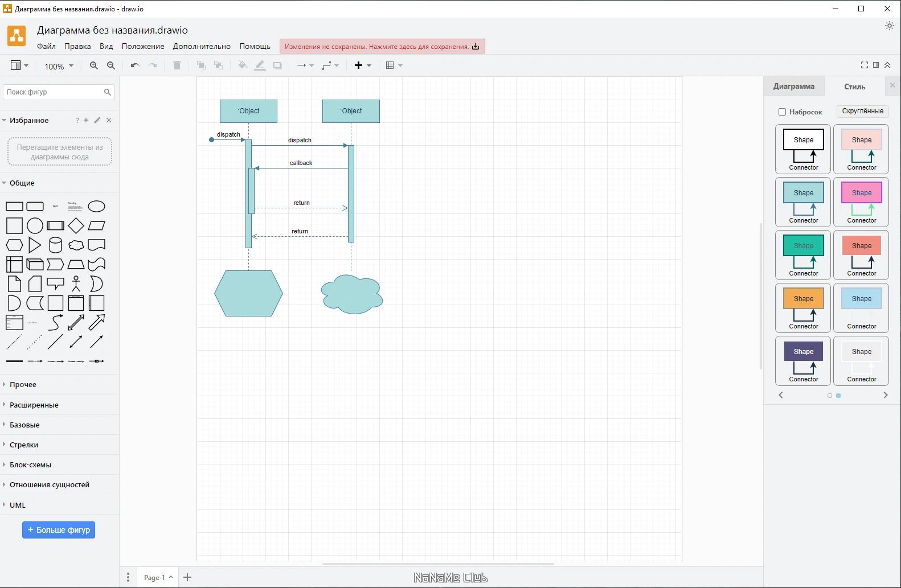The height and width of the screenshot is (588, 901).
Task: Toggle the format panel icon
Action: coord(876,65)
